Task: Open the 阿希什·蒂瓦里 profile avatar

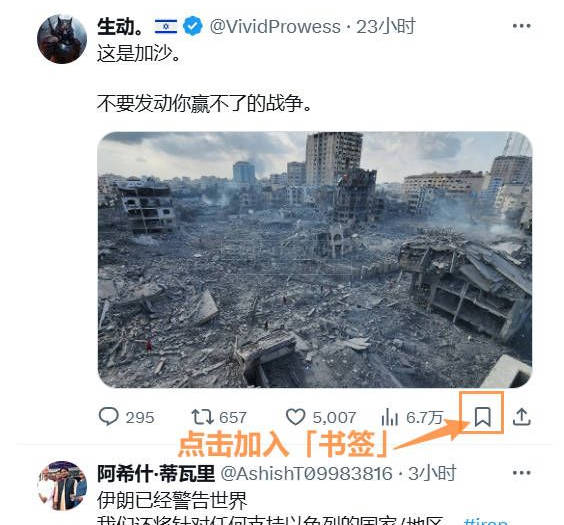Action: click(x=62, y=485)
